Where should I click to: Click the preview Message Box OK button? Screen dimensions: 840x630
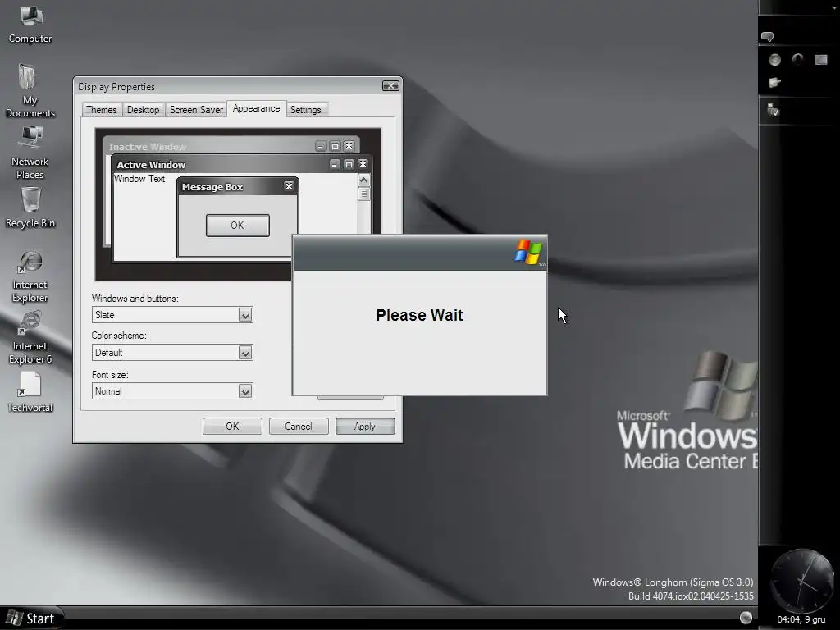point(237,226)
